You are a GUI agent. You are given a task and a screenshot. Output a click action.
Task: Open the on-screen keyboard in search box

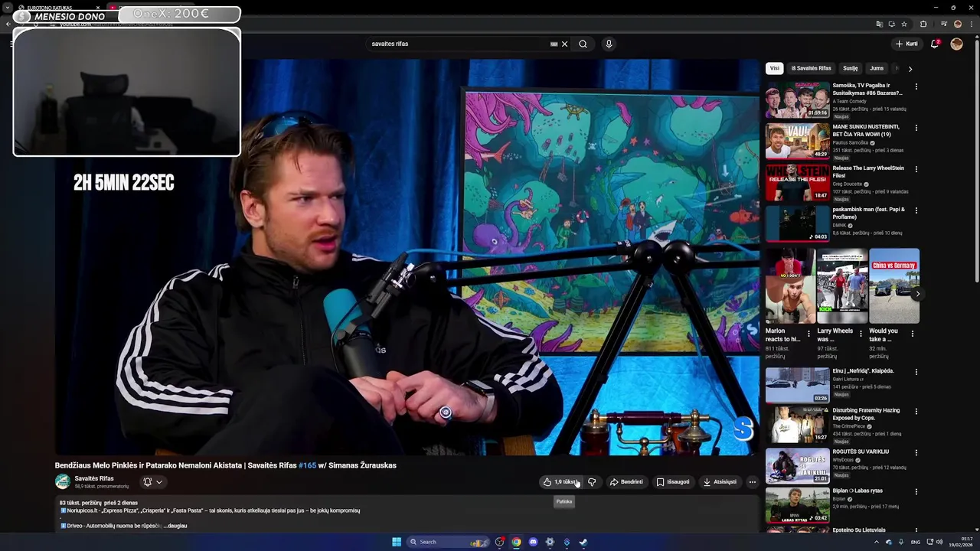coord(554,44)
